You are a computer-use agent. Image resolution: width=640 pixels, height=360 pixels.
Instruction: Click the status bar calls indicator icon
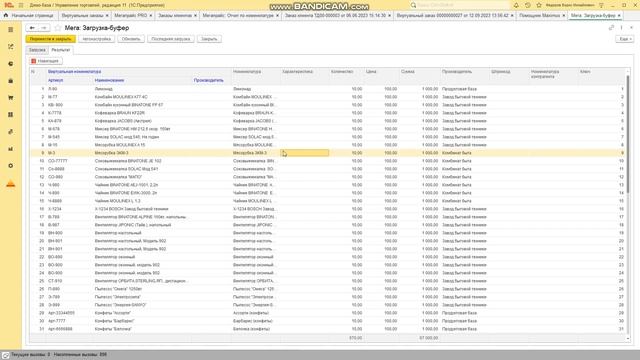pos(5,355)
